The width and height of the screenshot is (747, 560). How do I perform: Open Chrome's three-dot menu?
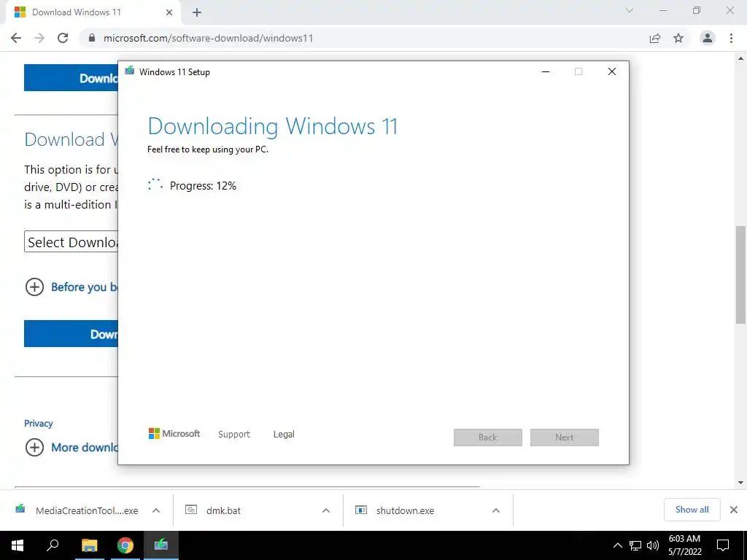[731, 38]
